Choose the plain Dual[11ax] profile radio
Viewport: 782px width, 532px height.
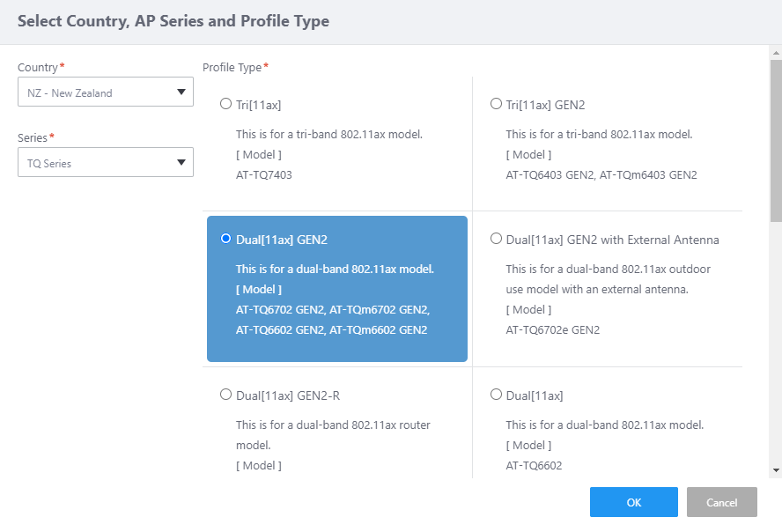497,395
